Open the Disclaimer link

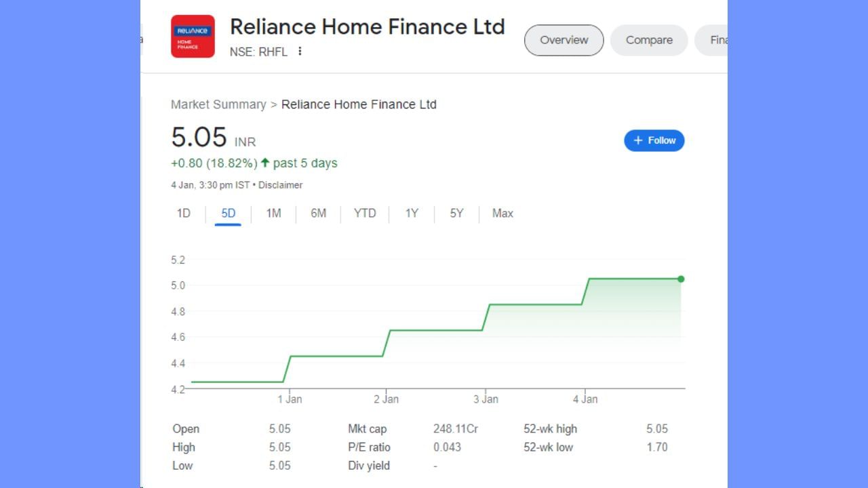click(281, 185)
